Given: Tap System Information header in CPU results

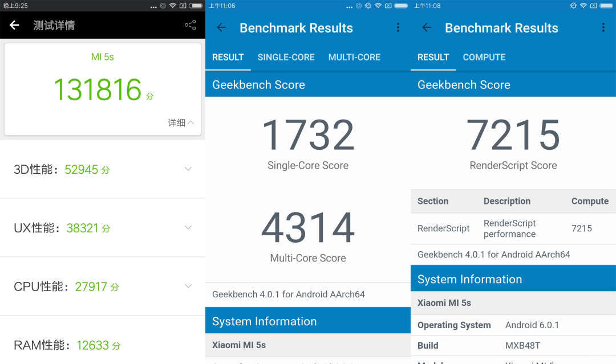Looking at the screenshot, I should pyautogui.click(x=308, y=321).
